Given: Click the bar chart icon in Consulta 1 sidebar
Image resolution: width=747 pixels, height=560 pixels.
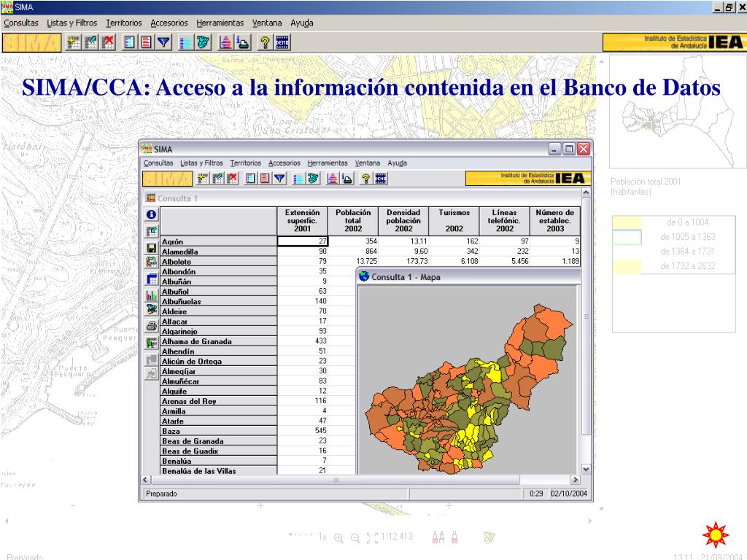Looking at the screenshot, I should click(152, 295).
